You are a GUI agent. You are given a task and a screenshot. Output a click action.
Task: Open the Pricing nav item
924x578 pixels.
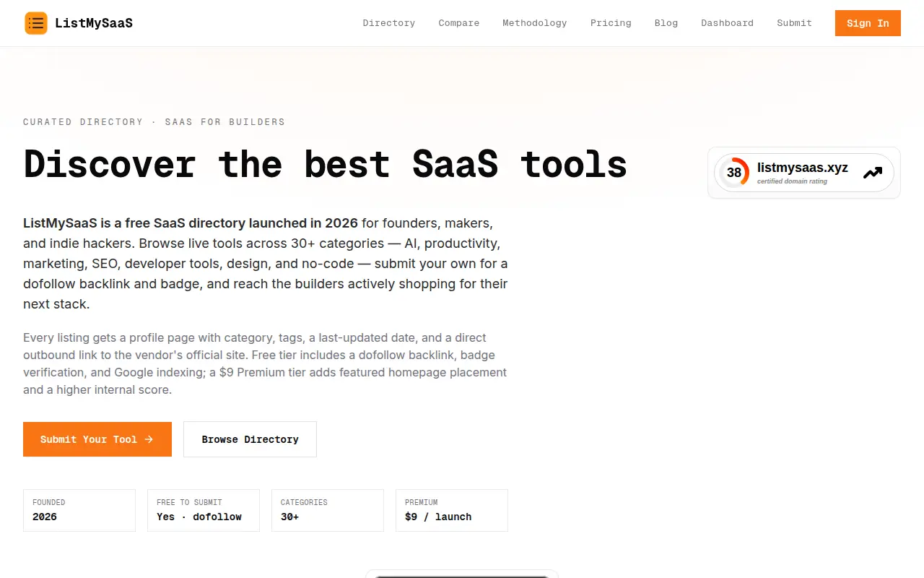pos(611,23)
